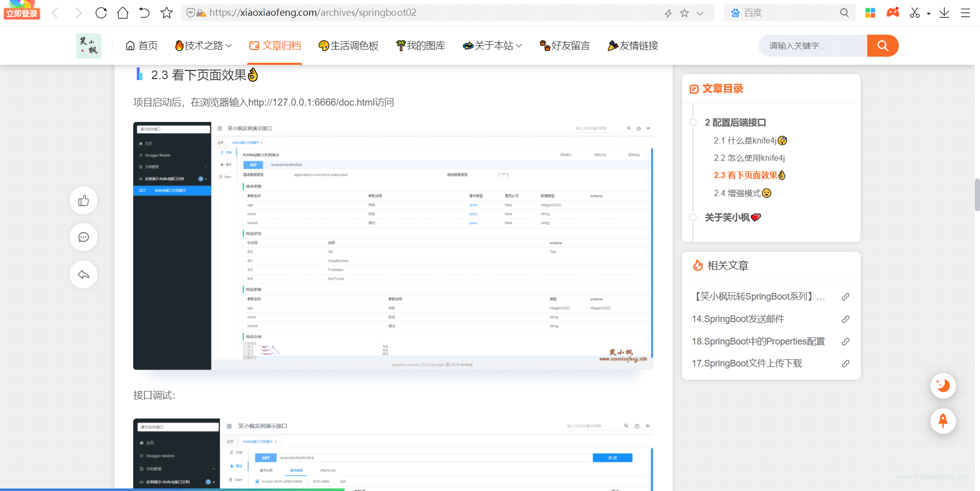Open the colorful apps grid icon
The image size is (980, 491).
click(x=870, y=13)
